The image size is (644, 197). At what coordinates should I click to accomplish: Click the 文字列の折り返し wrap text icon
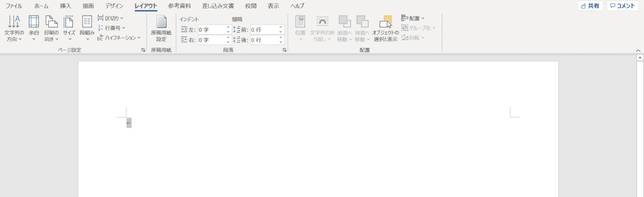click(x=322, y=22)
